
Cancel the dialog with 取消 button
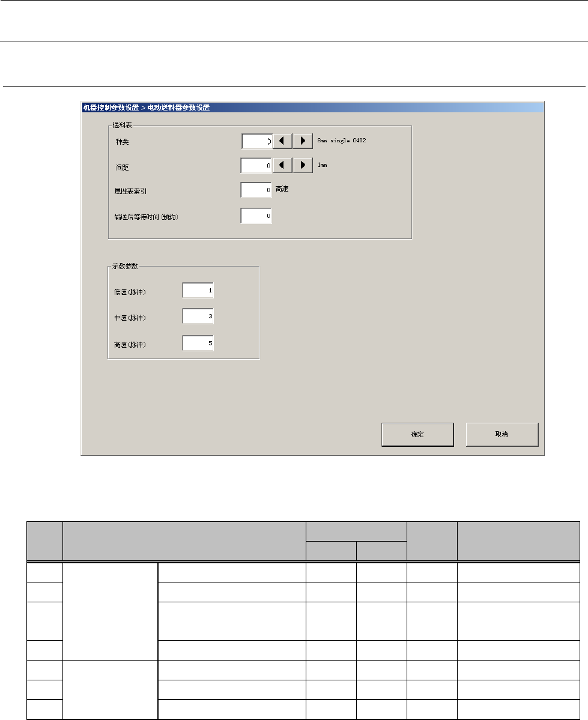coord(502,434)
